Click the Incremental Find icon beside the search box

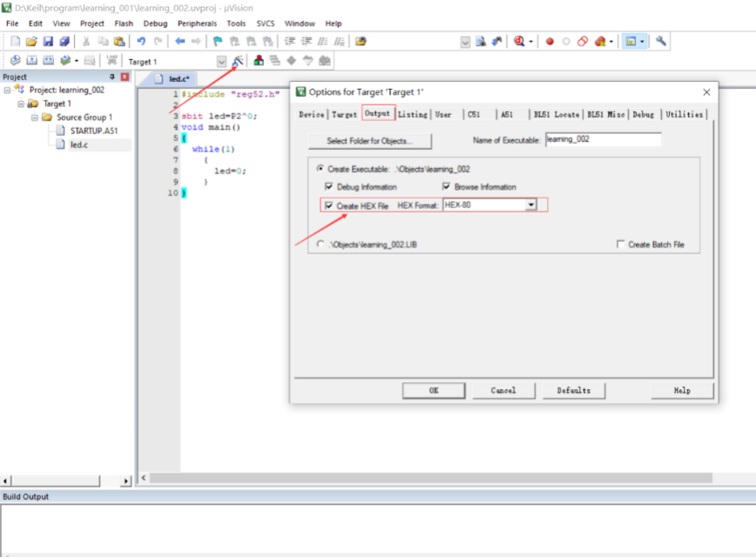pos(496,42)
